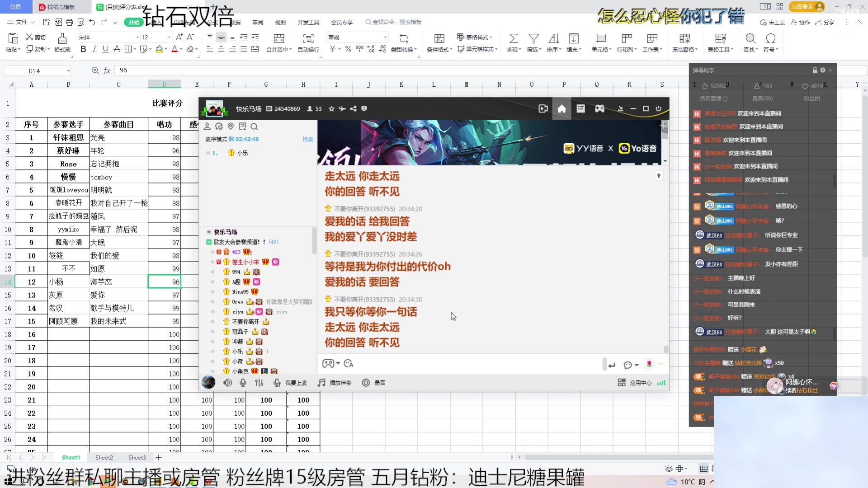
Task: Toggle the lock icon in 弹幕助手 panel
Action: (815, 70)
